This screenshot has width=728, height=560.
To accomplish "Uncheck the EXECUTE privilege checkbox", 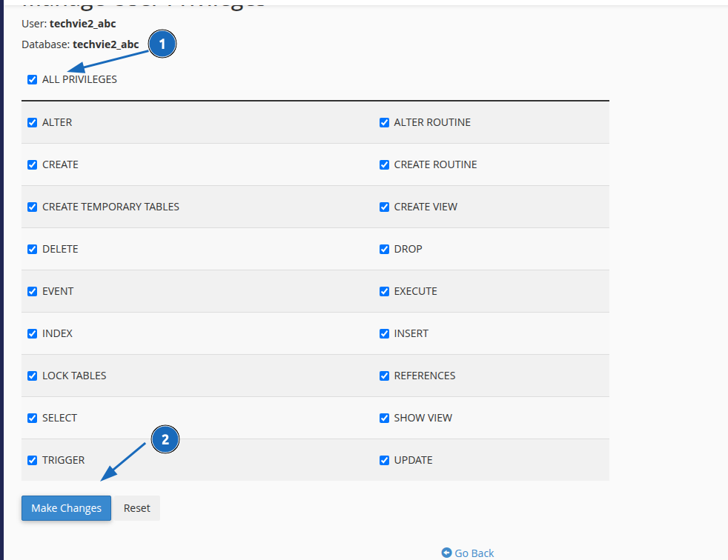I will 384,292.
